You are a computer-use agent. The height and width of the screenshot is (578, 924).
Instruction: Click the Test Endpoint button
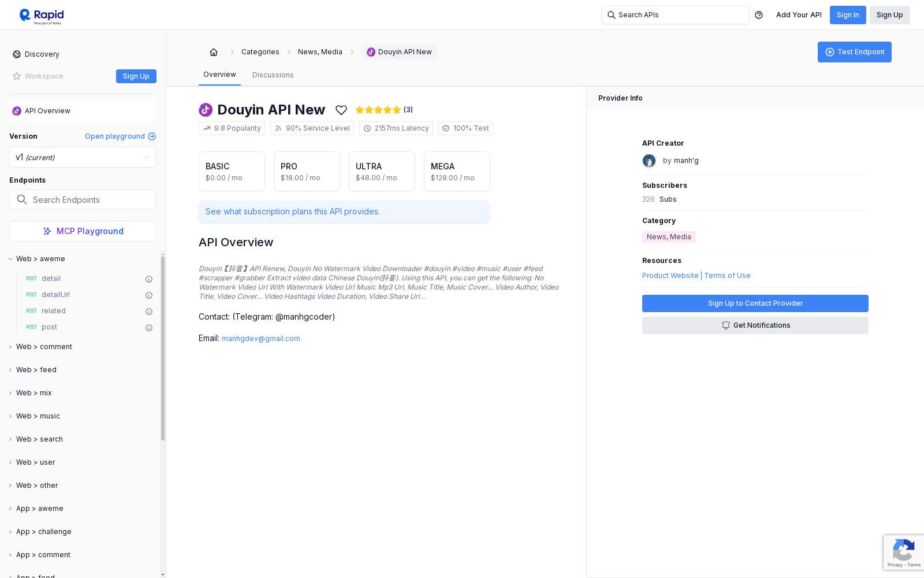pyautogui.click(x=854, y=52)
